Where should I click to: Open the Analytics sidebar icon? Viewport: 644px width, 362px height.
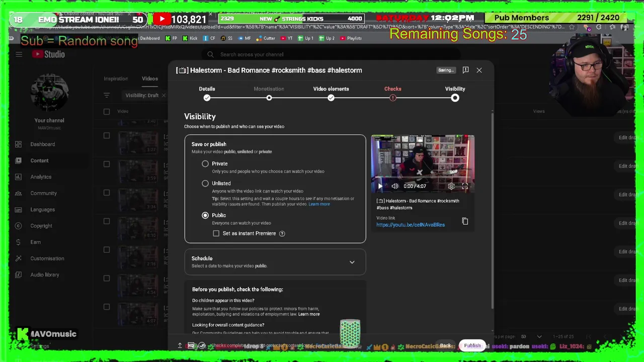click(18, 177)
